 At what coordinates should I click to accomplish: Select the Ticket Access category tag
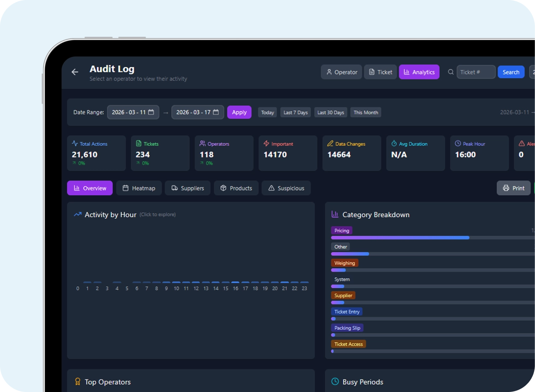tap(348, 344)
